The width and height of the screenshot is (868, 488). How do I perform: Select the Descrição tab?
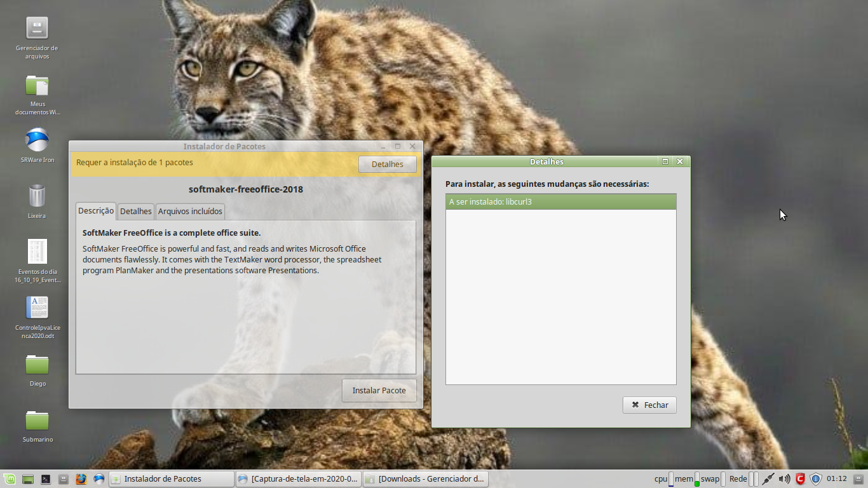click(96, 211)
